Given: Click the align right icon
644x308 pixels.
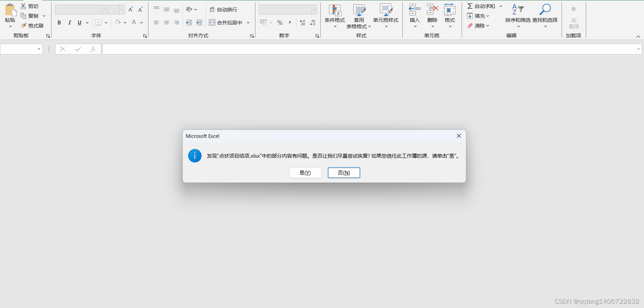Looking at the screenshot, I should click(x=177, y=23).
